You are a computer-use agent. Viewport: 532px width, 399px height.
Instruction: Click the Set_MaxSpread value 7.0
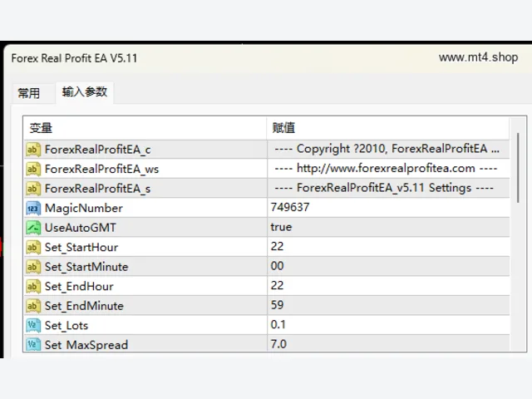[x=278, y=344]
